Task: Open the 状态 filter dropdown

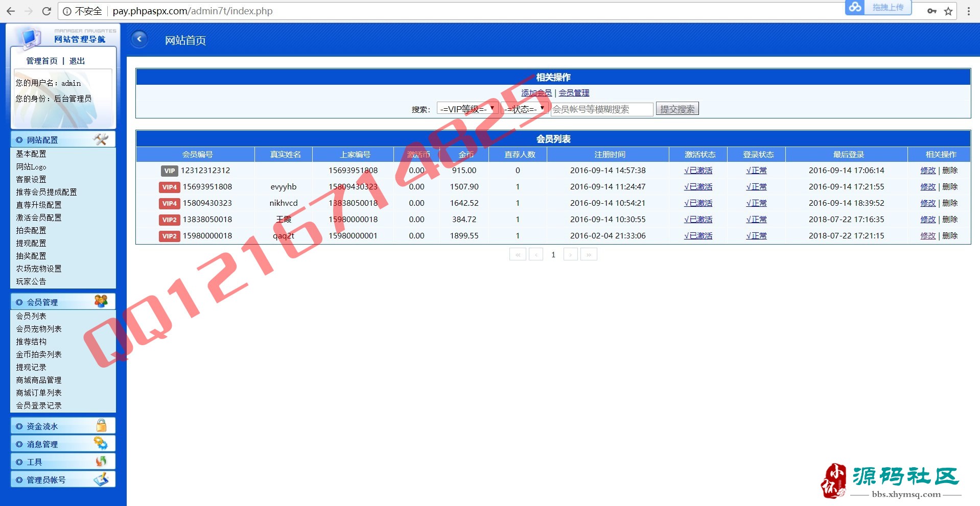Action: pyautogui.click(x=525, y=109)
